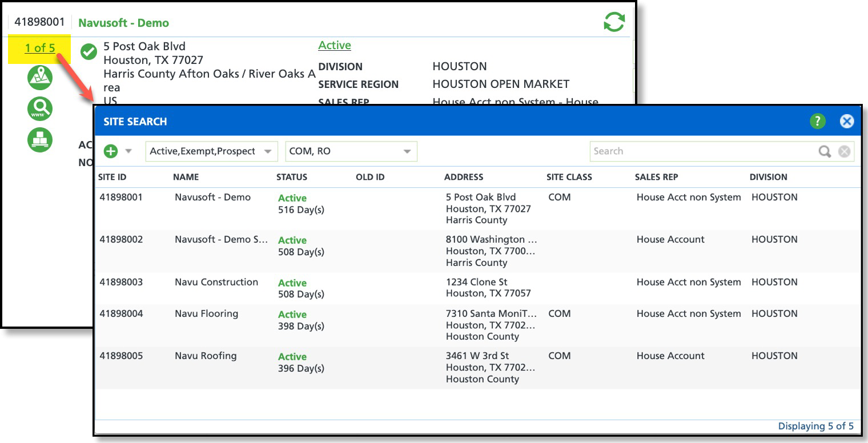Sort by the SALES REP column header

click(x=657, y=177)
